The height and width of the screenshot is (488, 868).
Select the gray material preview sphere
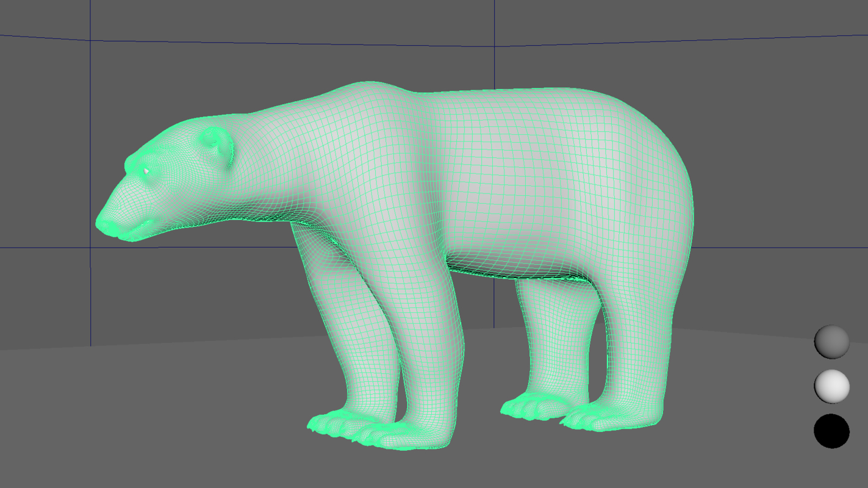pyautogui.click(x=833, y=342)
